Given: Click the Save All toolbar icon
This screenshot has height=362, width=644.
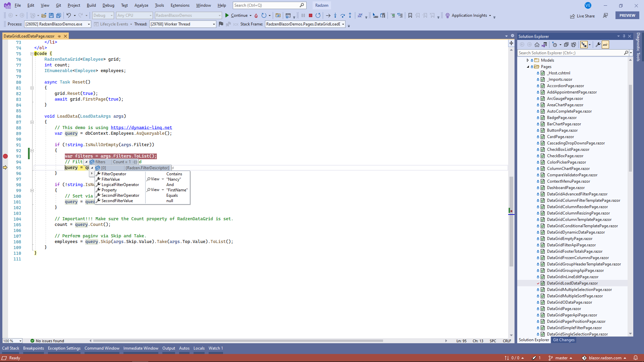Looking at the screenshot, I should (59, 15).
